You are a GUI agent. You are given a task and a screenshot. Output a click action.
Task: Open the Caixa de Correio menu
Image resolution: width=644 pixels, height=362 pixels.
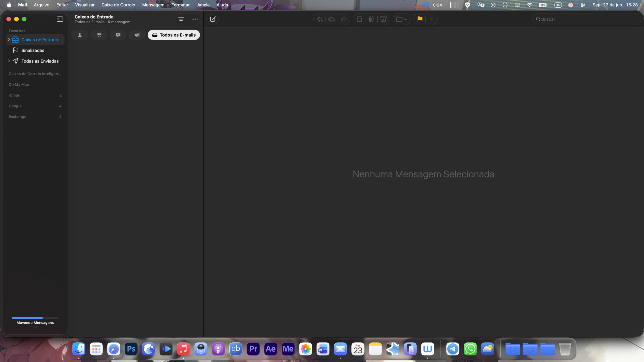118,5
